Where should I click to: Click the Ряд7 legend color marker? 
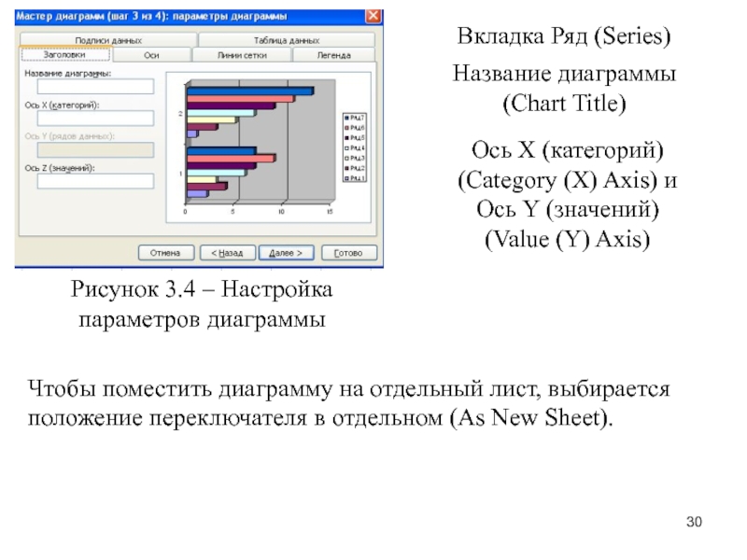(x=348, y=118)
